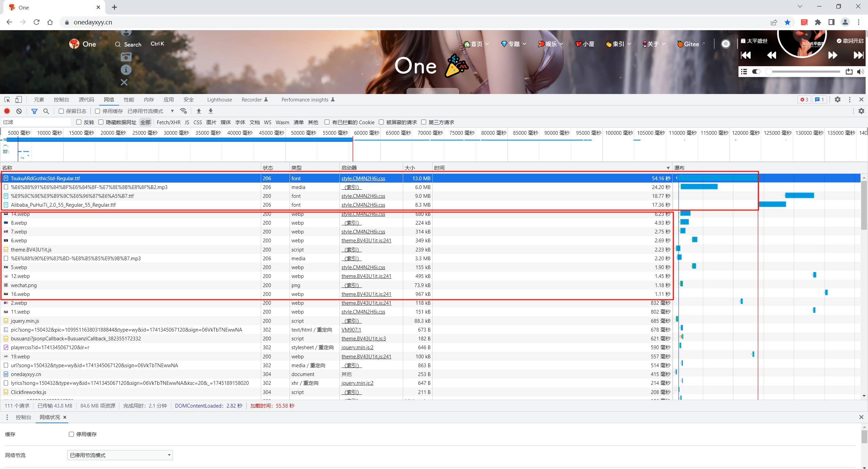The width and height of the screenshot is (868, 469).
Task: Click the site Search button
Action: 128,44
